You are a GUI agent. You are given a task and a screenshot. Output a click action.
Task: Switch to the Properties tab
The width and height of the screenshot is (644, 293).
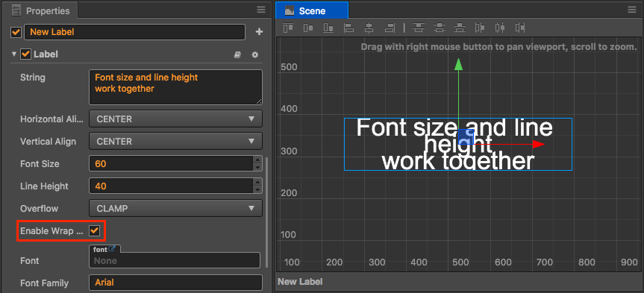[41, 10]
